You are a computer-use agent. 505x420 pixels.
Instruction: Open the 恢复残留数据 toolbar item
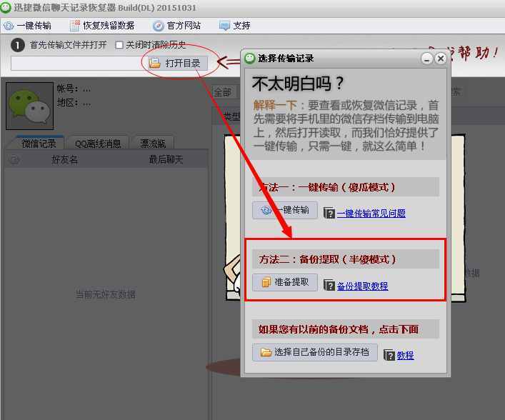tap(102, 26)
